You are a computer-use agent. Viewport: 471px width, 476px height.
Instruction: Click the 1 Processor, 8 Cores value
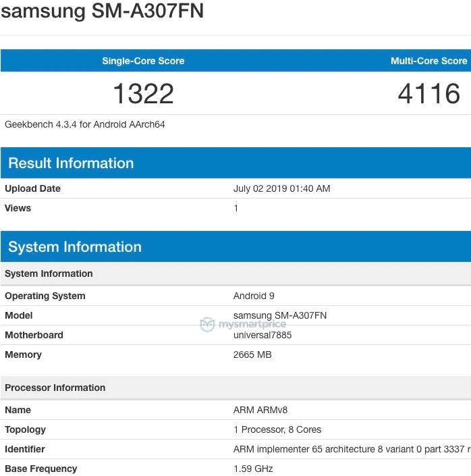tap(277, 429)
